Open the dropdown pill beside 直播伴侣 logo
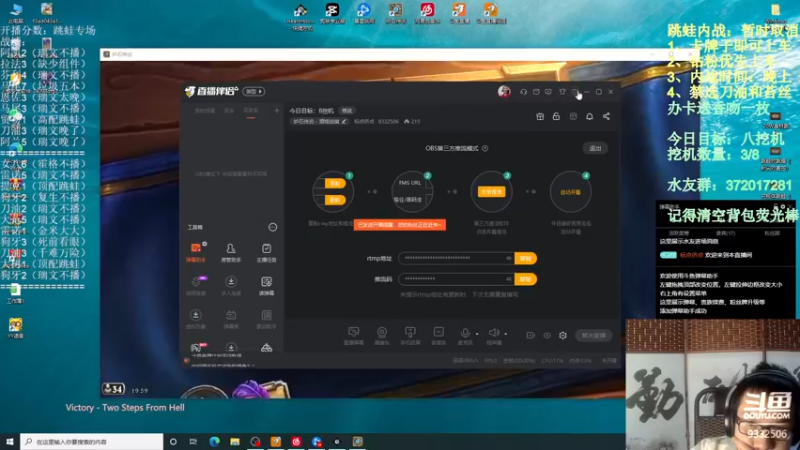Screen dimensions: 800x450 tap(254, 91)
